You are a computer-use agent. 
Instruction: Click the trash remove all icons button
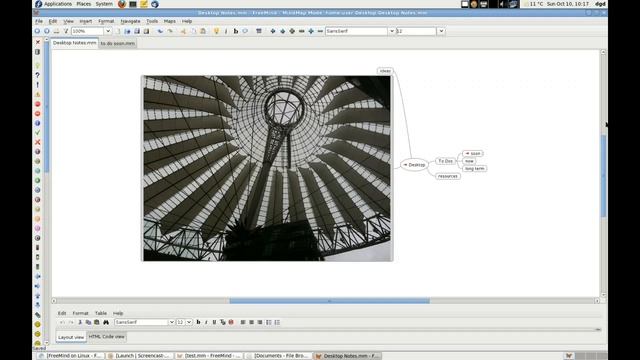[38, 52]
